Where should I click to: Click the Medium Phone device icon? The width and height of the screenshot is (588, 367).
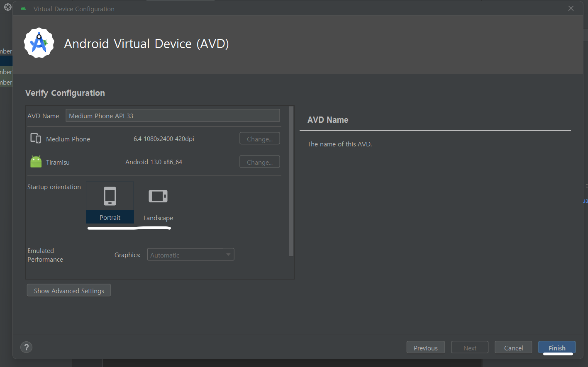click(36, 139)
